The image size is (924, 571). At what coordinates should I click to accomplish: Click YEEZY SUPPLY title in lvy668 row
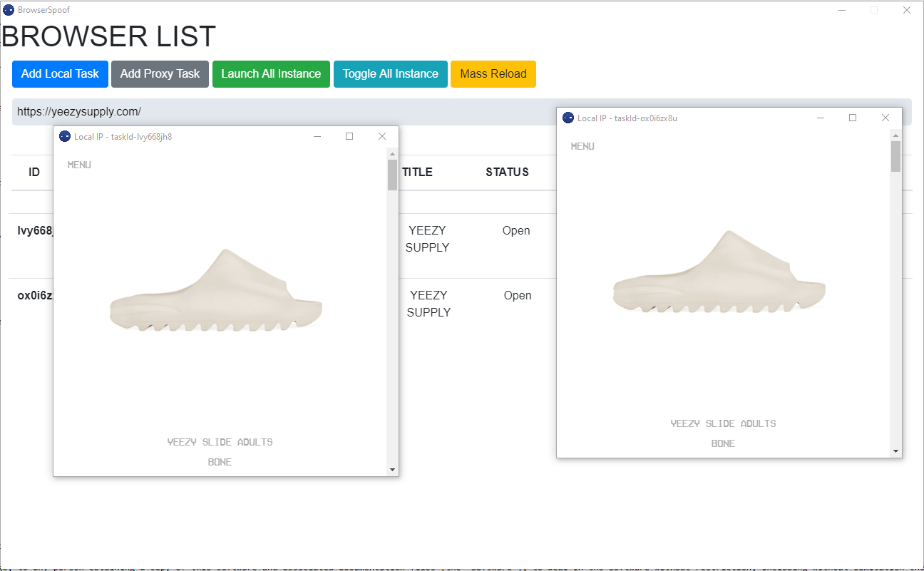[x=428, y=240]
